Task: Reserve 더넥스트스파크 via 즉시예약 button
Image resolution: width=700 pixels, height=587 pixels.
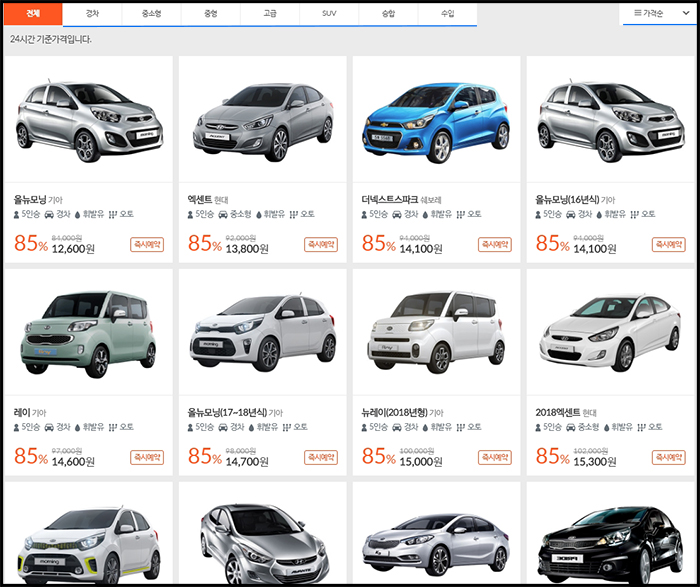Action: click(x=495, y=245)
